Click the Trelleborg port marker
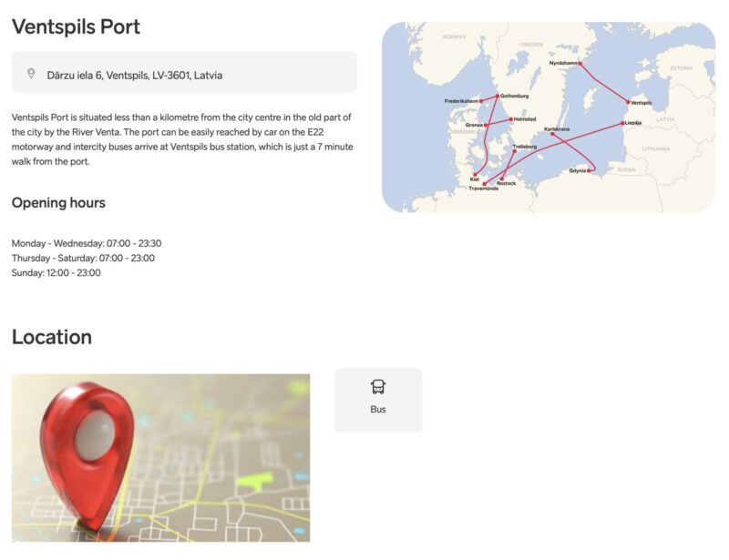729x560 pixels. click(x=514, y=151)
